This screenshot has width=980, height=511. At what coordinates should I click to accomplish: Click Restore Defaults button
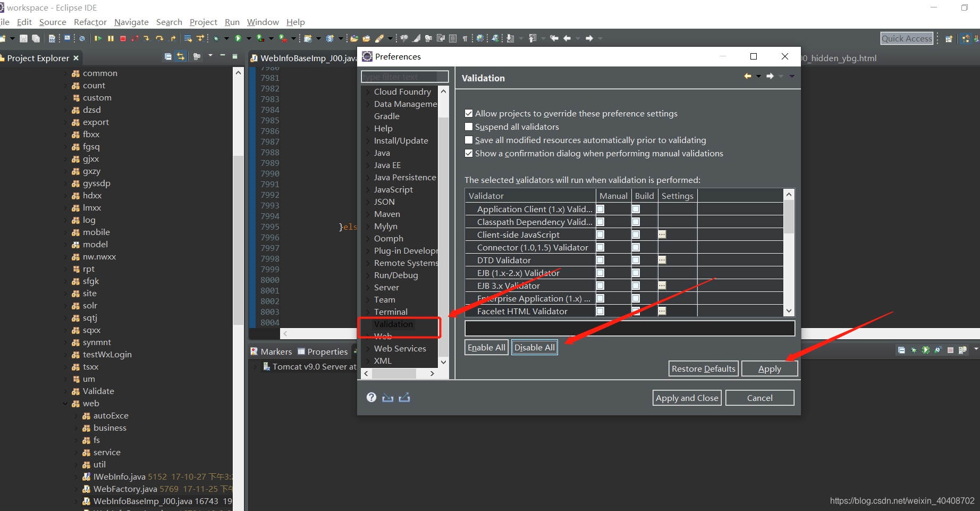click(x=704, y=368)
